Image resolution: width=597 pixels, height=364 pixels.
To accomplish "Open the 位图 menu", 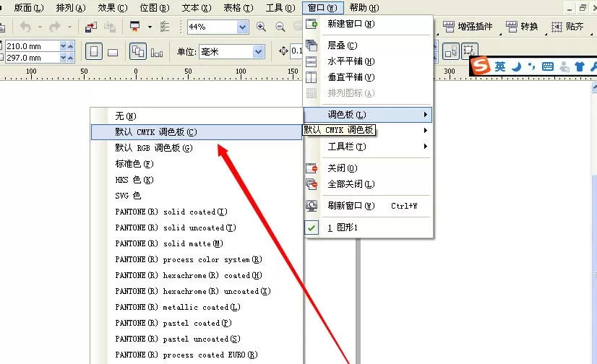I will point(154,8).
